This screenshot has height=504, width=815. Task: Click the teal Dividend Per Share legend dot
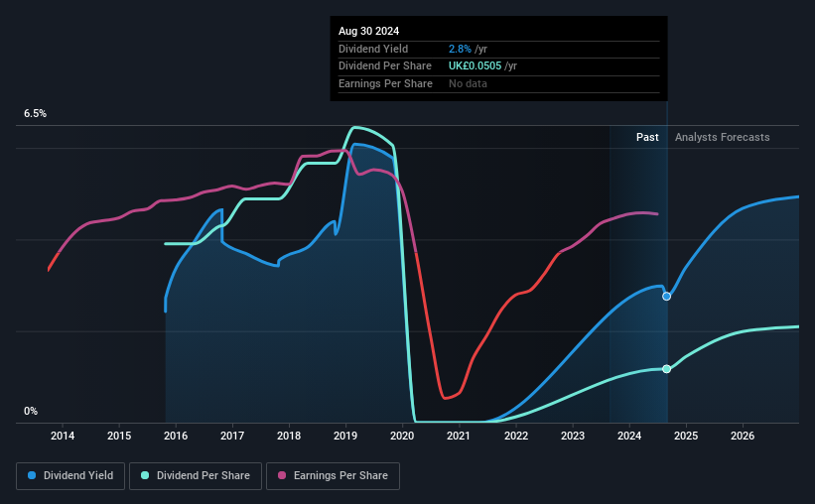[x=145, y=475]
